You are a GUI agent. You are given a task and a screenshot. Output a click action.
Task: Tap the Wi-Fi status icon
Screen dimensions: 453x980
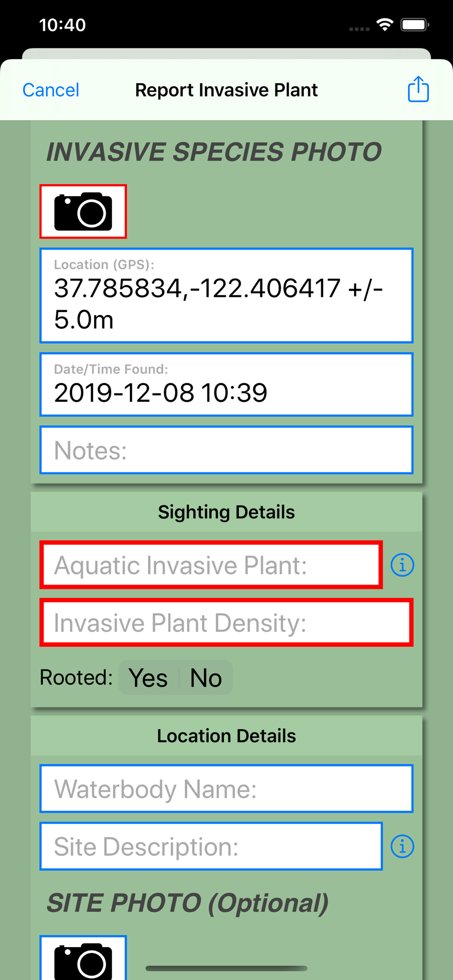pyautogui.click(x=385, y=24)
